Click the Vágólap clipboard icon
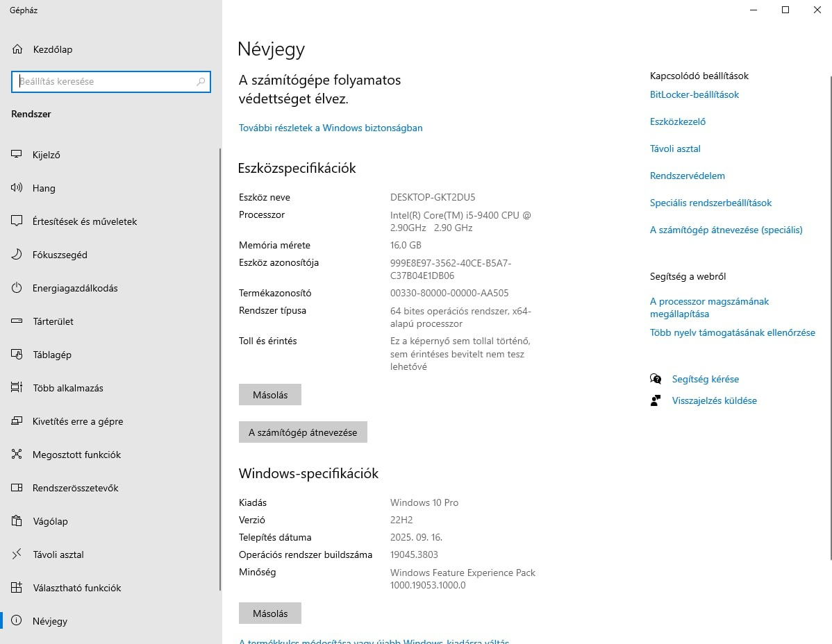The image size is (832, 644). tap(17, 521)
